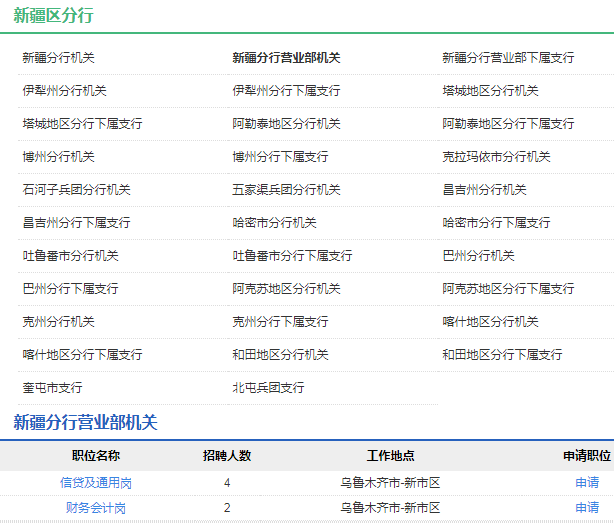Open 阿克苏地区分行机关 link
The width and height of the screenshot is (614, 530).
point(286,289)
